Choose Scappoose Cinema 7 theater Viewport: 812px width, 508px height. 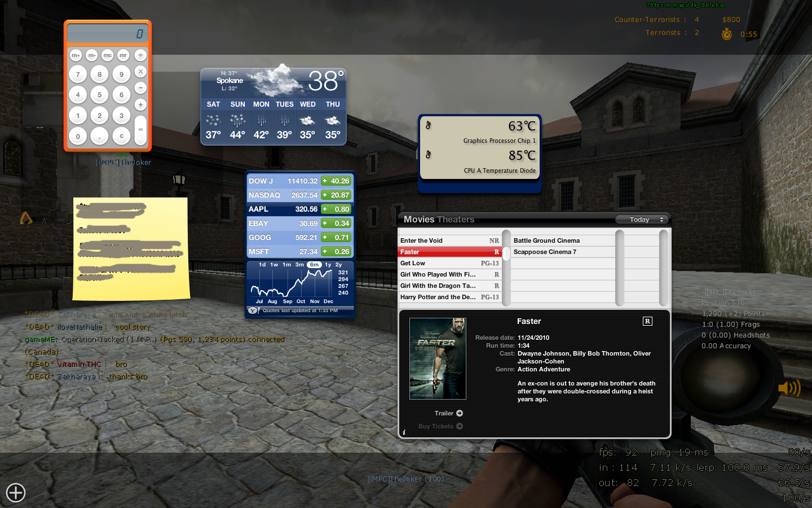(563, 252)
